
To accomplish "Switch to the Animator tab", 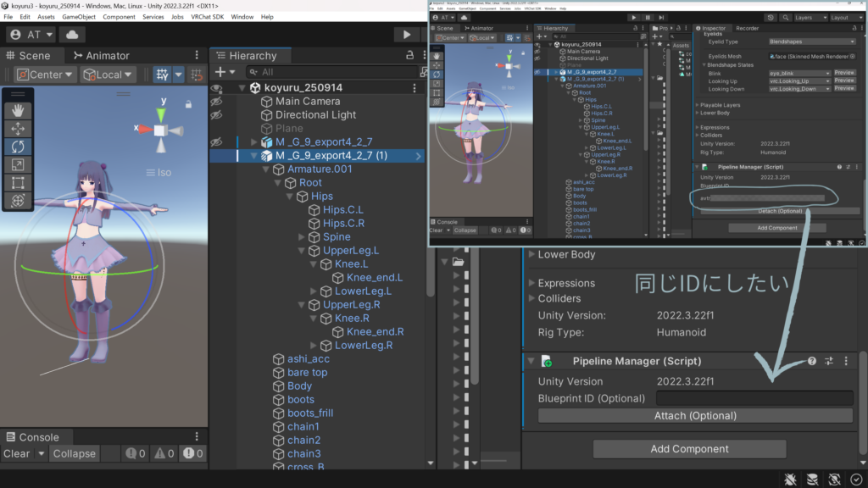I will 102,55.
